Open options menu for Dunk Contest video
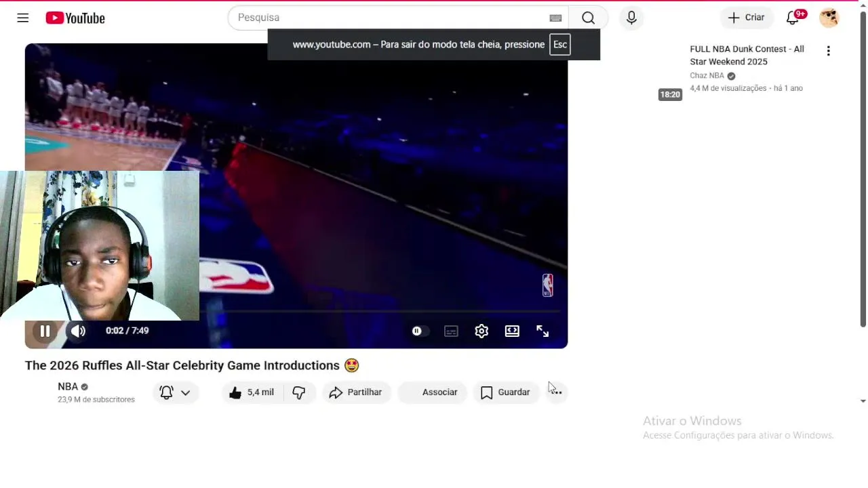This screenshot has height=488, width=868. coord(828,51)
